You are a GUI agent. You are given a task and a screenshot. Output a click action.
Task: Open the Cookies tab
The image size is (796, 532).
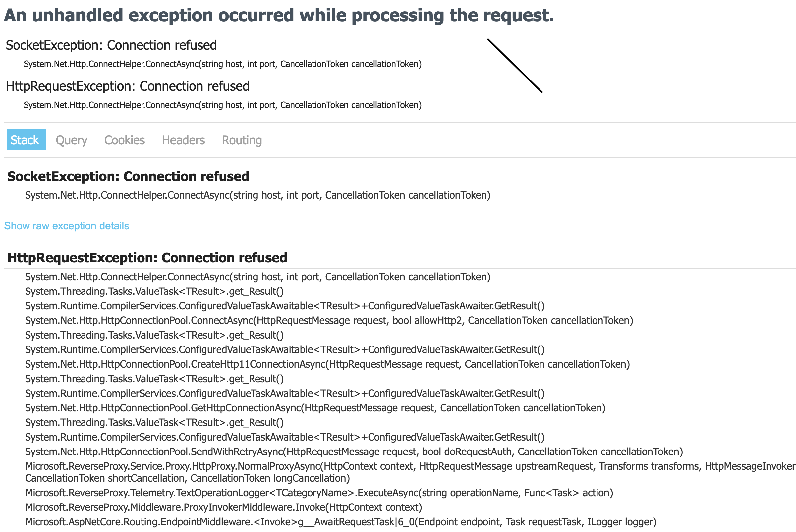tap(125, 140)
